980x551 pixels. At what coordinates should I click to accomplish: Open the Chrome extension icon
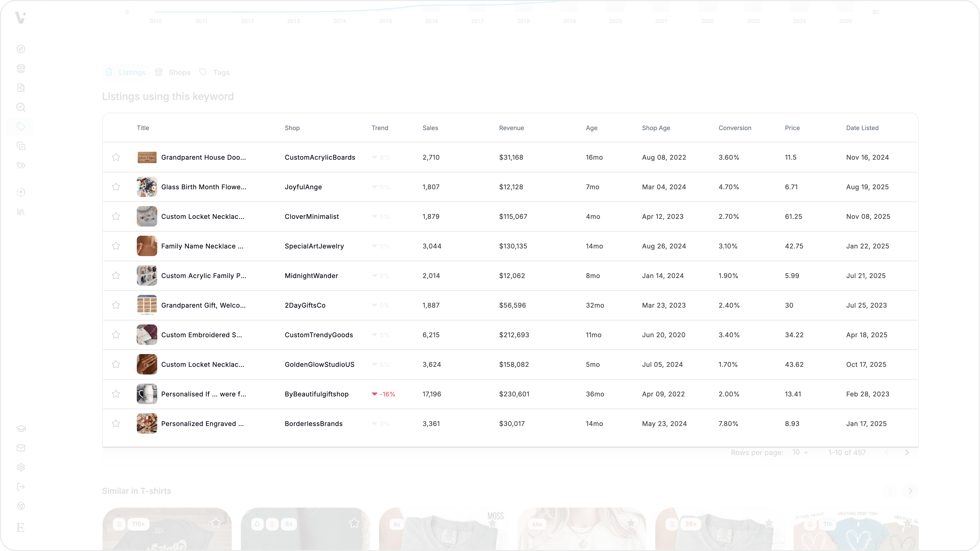(x=21, y=506)
